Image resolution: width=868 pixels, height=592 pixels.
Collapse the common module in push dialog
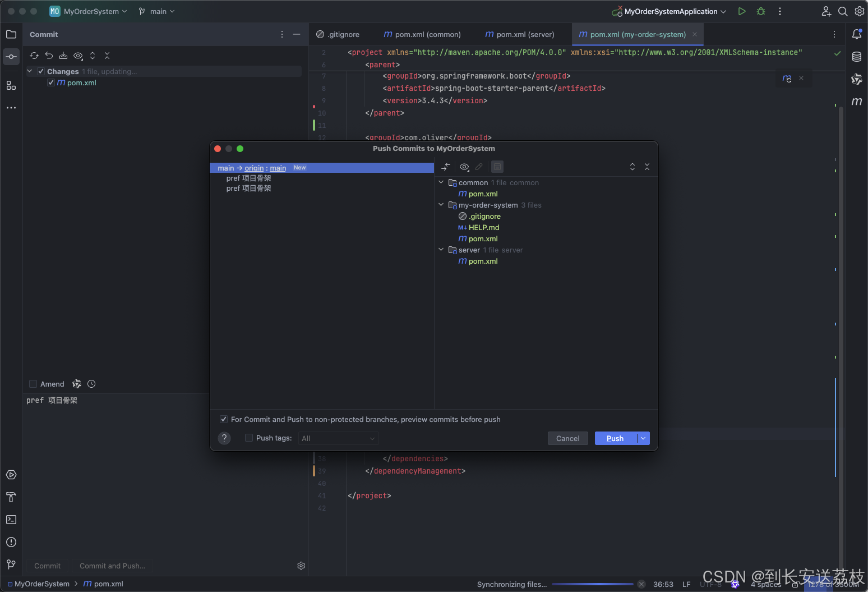pos(441,182)
